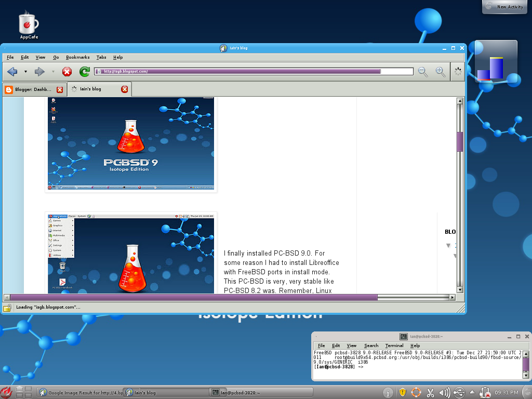Screen dimensions: 532x399
Task: Open the Forward history dropdown arrow
Action: pyautogui.click(x=53, y=72)
